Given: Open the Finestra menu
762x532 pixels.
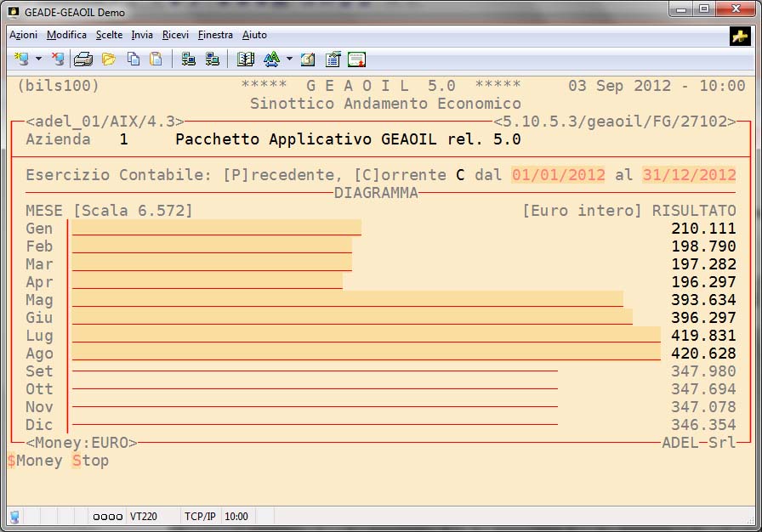Looking at the screenshot, I should coord(215,35).
